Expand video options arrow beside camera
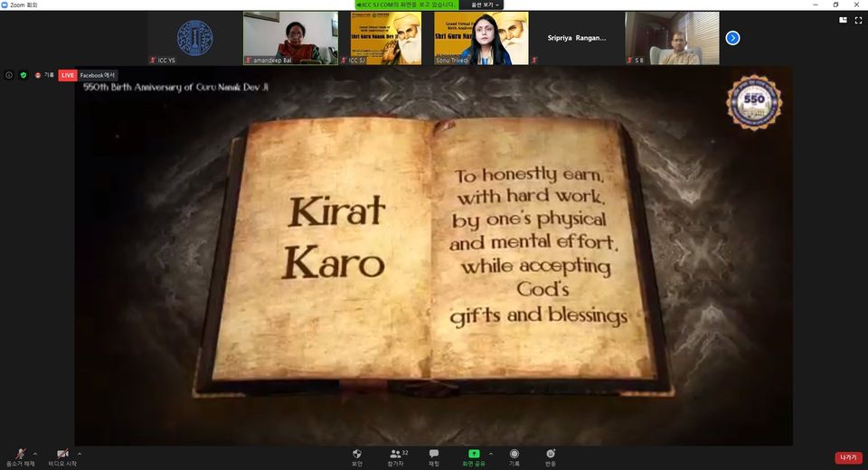868x470 pixels. 80,453
